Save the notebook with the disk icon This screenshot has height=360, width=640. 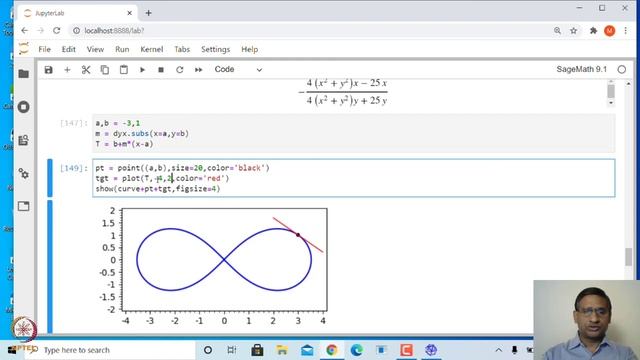coord(49,69)
